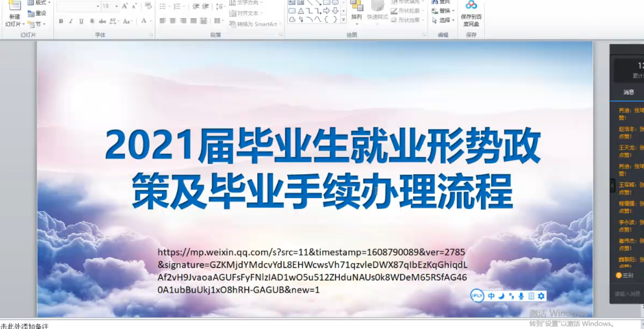Click the center text alignment icon

point(173,21)
